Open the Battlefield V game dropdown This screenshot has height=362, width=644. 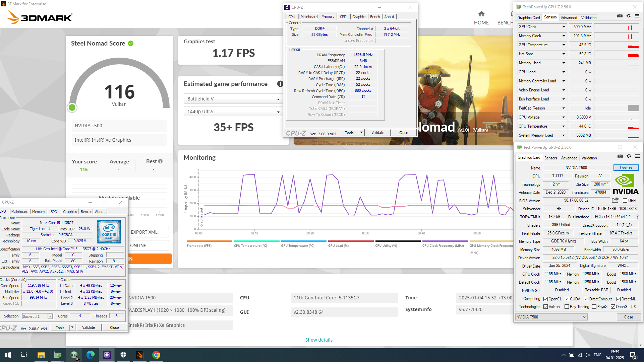click(x=233, y=99)
